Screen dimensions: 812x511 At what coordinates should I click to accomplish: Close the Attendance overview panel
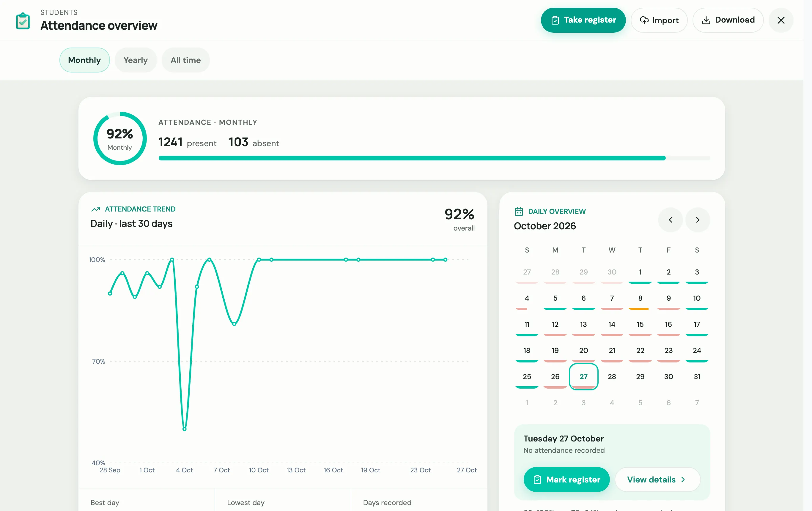(x=780, y=20)
